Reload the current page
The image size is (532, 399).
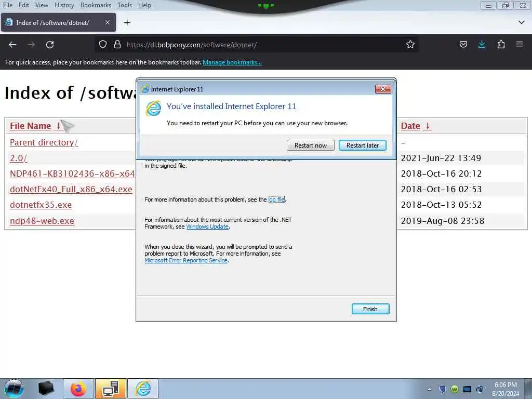click(50, 45)
